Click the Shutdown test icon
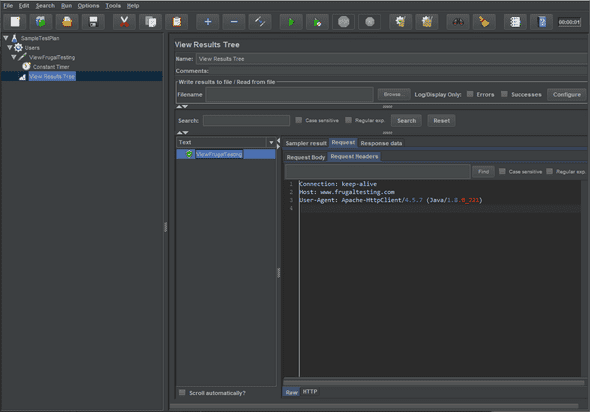Image resolution: width=590 pixels, height=412 pixels. tap(370, 22)
